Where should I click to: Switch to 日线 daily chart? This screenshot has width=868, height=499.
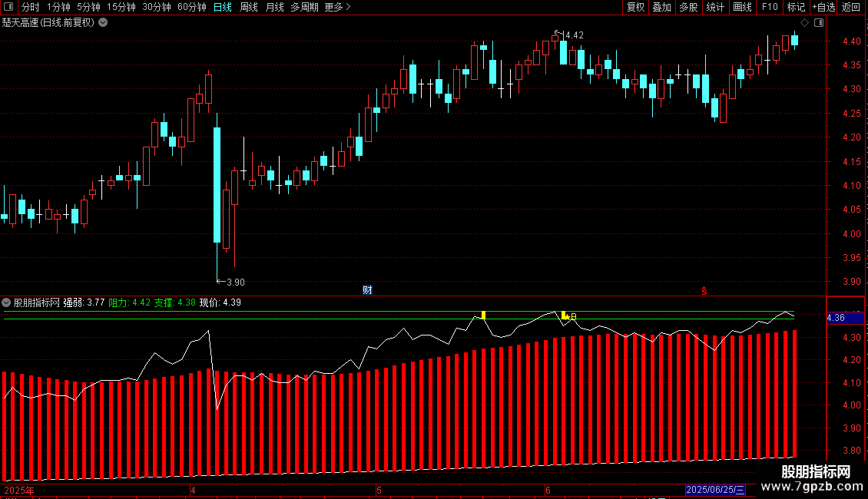tap(223, 7)
